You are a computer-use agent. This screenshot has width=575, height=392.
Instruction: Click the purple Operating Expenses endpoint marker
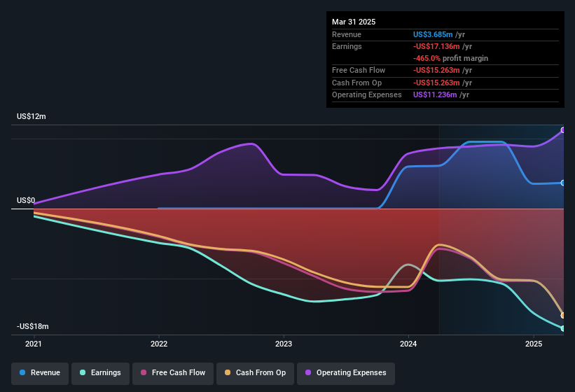pos(563,130)
